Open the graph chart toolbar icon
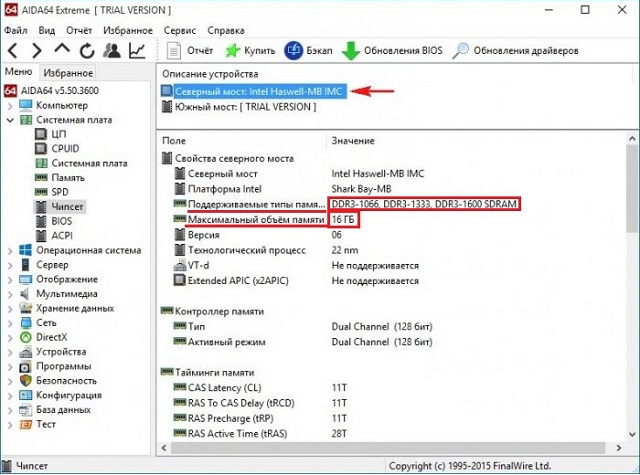 pos(137,51)
